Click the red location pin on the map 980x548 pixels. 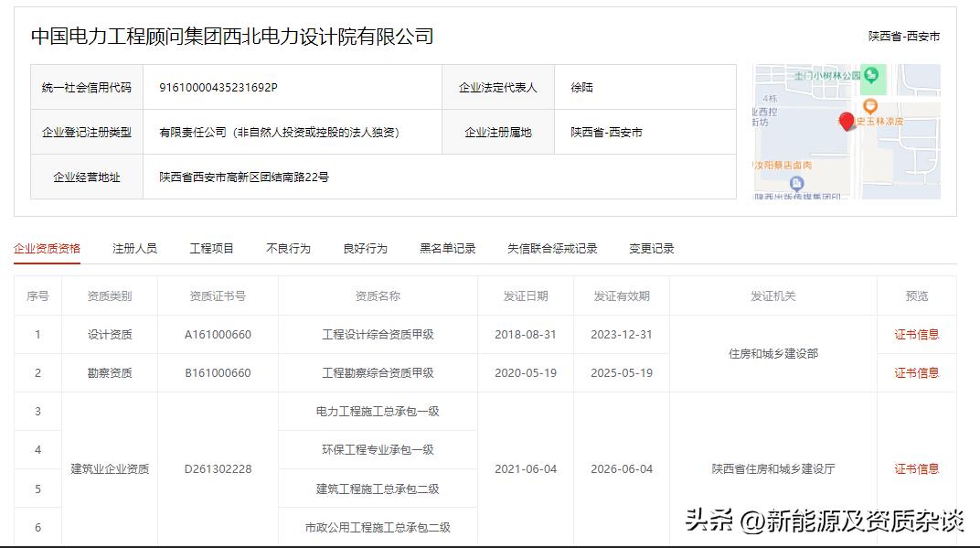point(847,122)
